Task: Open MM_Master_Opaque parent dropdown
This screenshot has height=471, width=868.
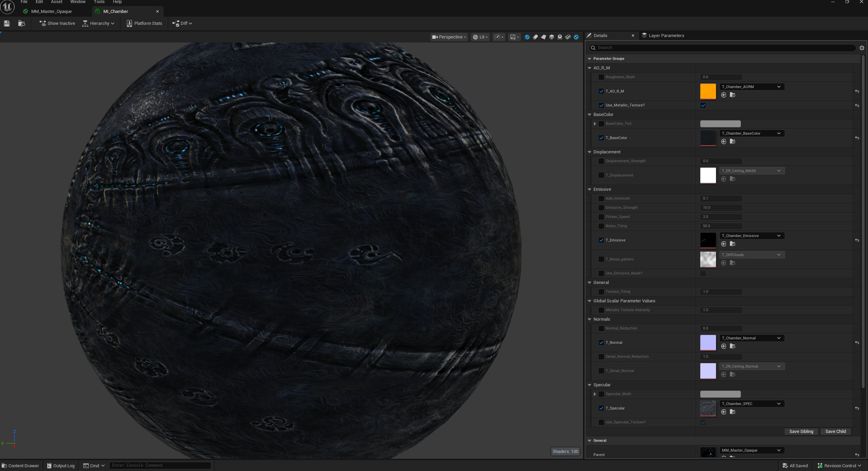Action: coord(752,450)
